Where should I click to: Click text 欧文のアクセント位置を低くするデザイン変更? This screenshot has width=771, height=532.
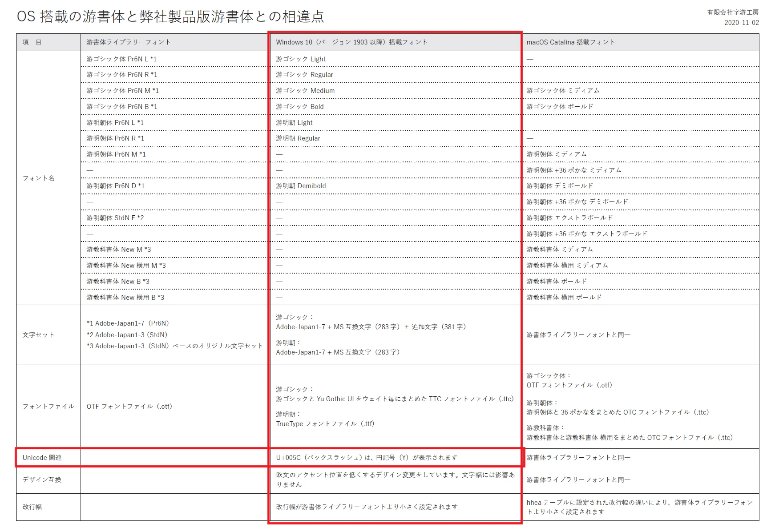(x=396, y=480)
